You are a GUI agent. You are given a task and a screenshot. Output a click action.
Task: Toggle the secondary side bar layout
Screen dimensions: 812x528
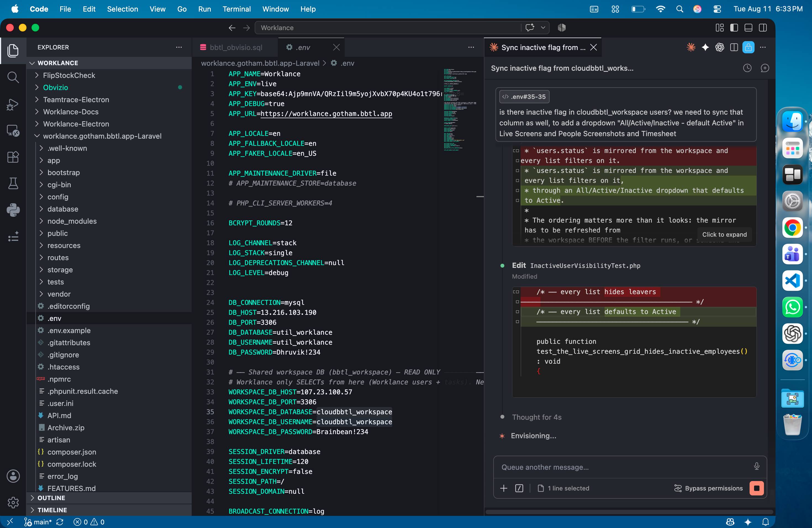[763, 28]
